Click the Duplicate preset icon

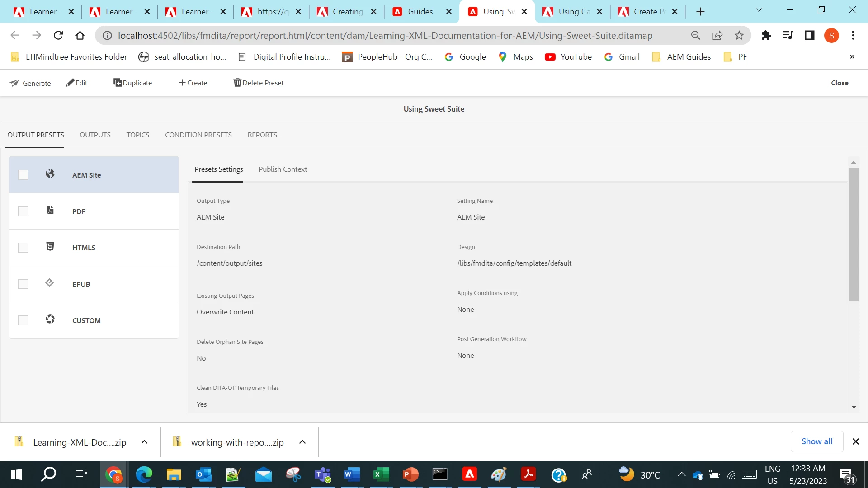point(117,83)
